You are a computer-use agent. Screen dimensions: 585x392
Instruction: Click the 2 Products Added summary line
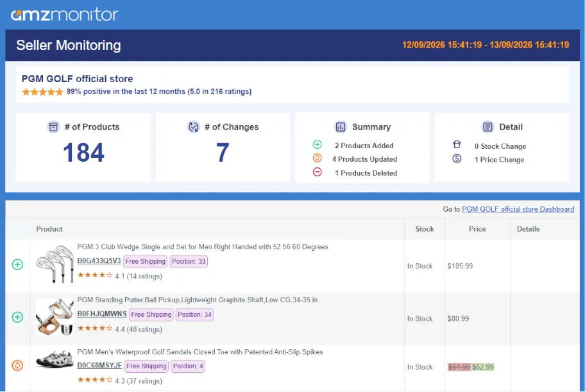coord(364,146)
